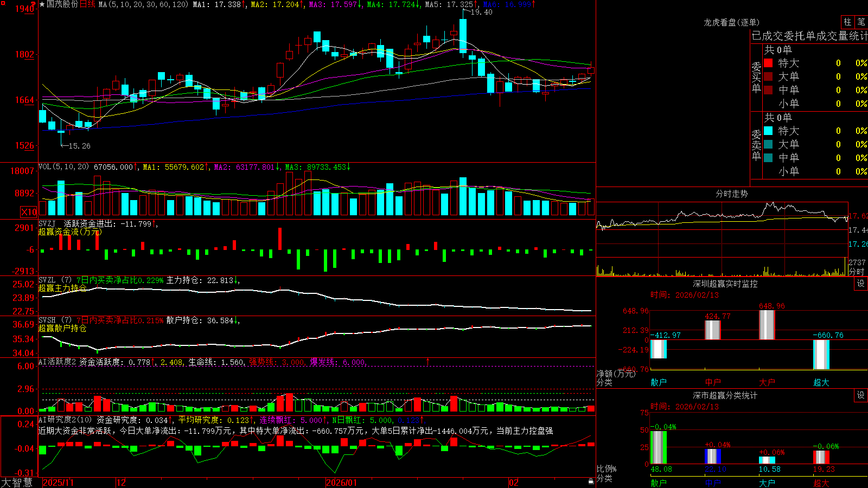Click the 近期大资金非常活跃 summary text line
This screenshot has width=868, height=488.
click(296, 431)
